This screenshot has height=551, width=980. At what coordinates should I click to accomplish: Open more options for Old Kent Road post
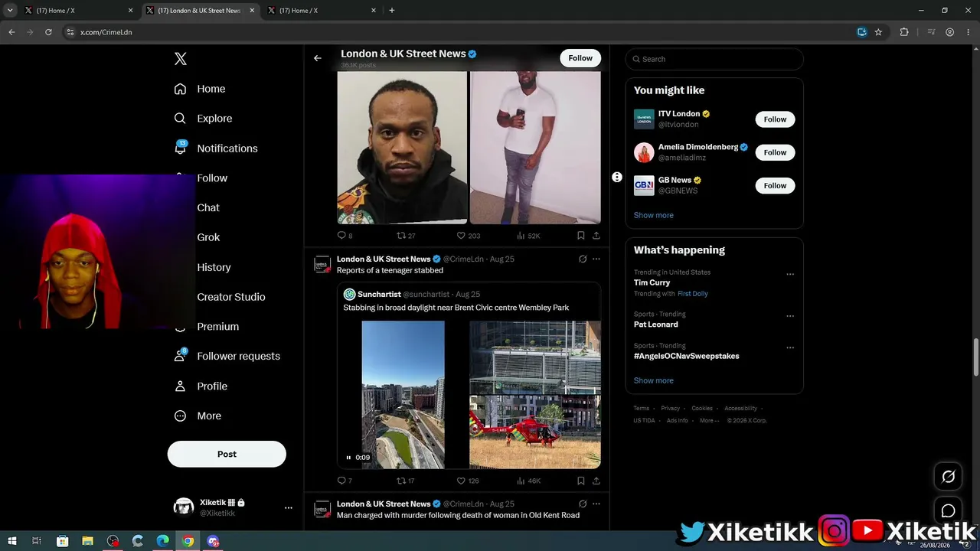[596, 504]
